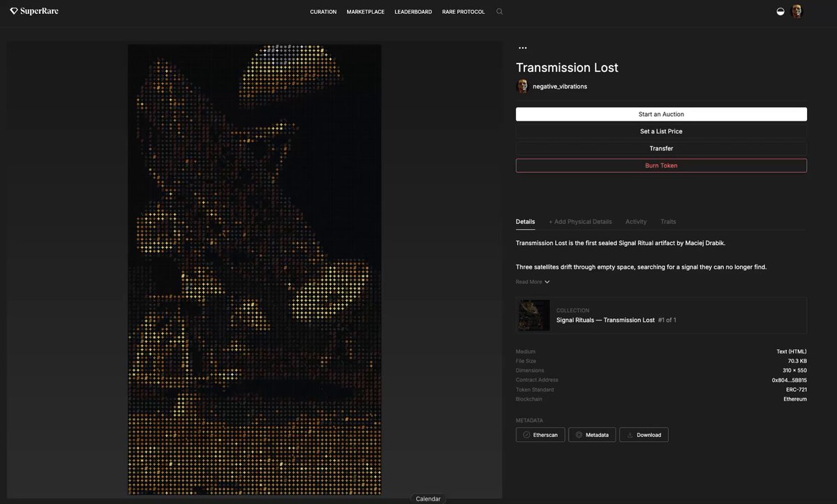Viewport: 837px width, 504px height.
Task: Click the Download button
Action: [x=644, y=435]
